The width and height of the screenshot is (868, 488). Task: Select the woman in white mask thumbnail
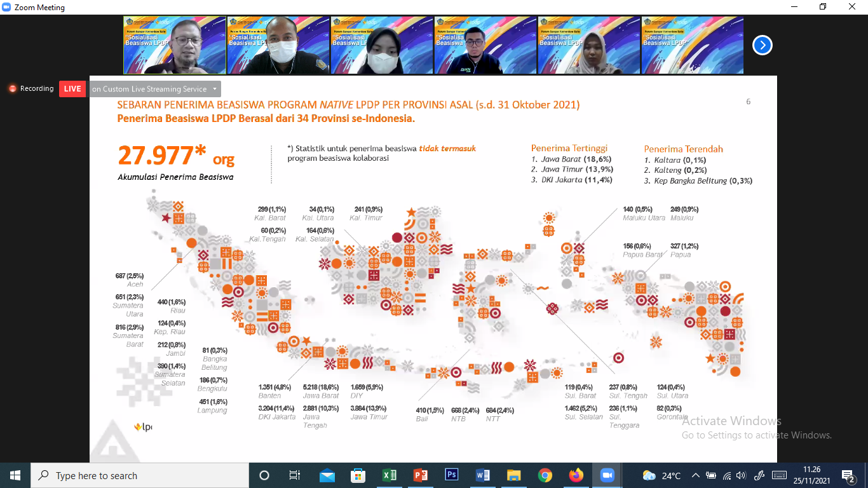click(x=382, y=45)
